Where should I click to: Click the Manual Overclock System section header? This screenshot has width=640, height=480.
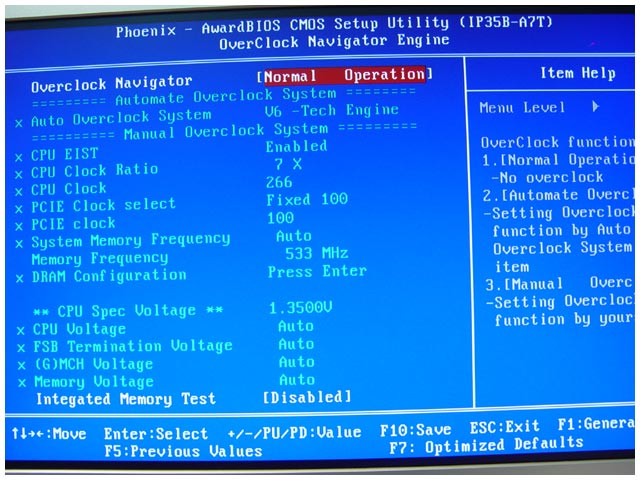[226, 131]
